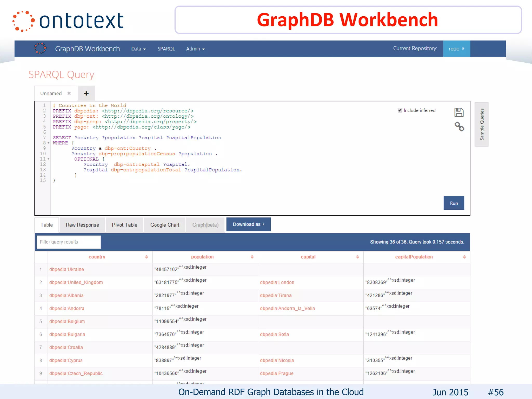Expand the Download as menu
The image size is (532, 399).
coord(248,224)
